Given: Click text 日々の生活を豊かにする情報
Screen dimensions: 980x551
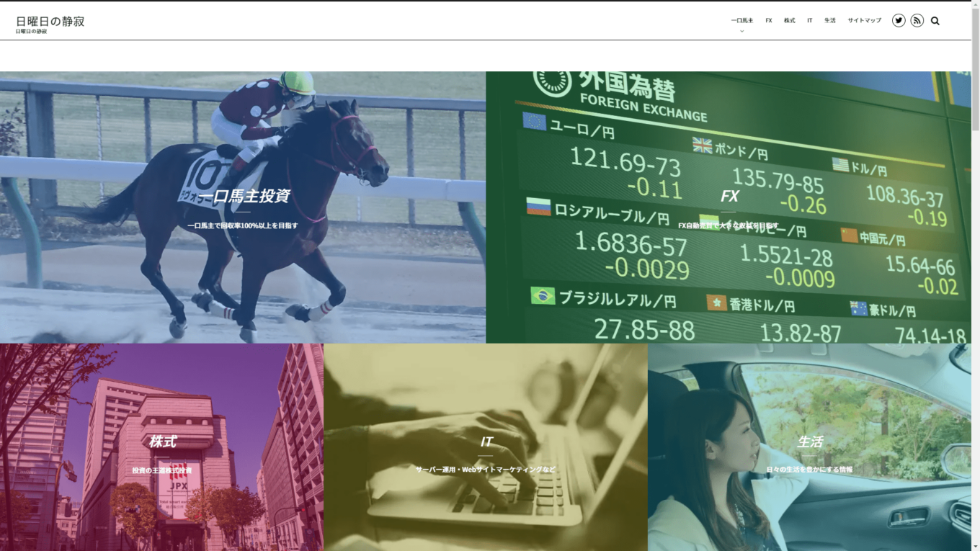Looking at the screenshot, I should click(x=809, y=470).
